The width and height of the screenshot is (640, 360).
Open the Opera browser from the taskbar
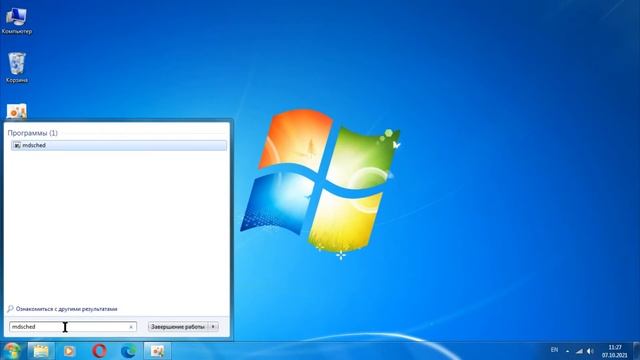coord(99,351)
